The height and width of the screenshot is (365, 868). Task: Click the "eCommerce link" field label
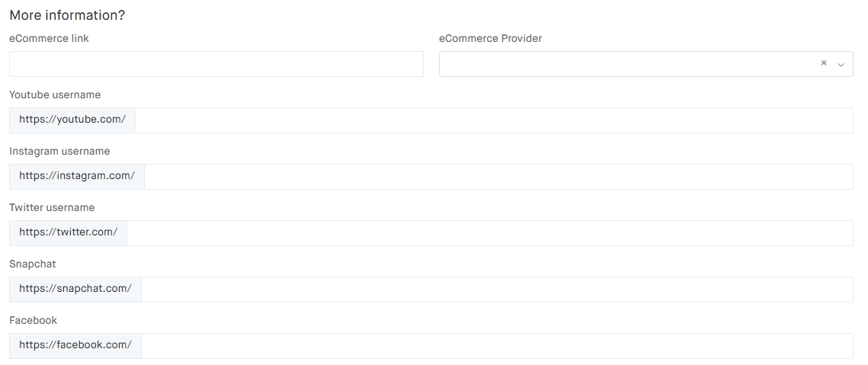(x=49, y=39)
